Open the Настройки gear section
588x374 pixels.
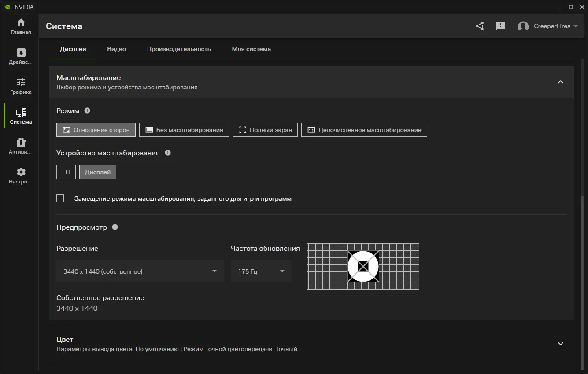tap(21, 176)
